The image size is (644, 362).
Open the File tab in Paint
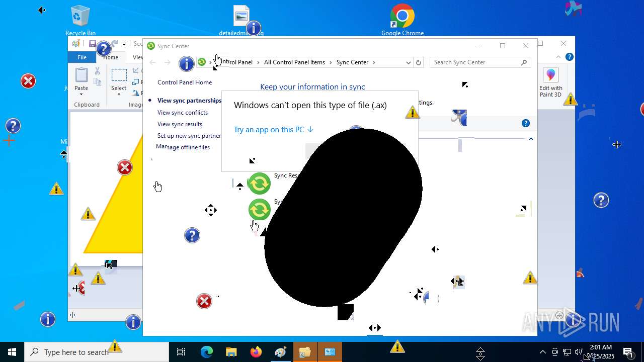[x=82, y=57]
